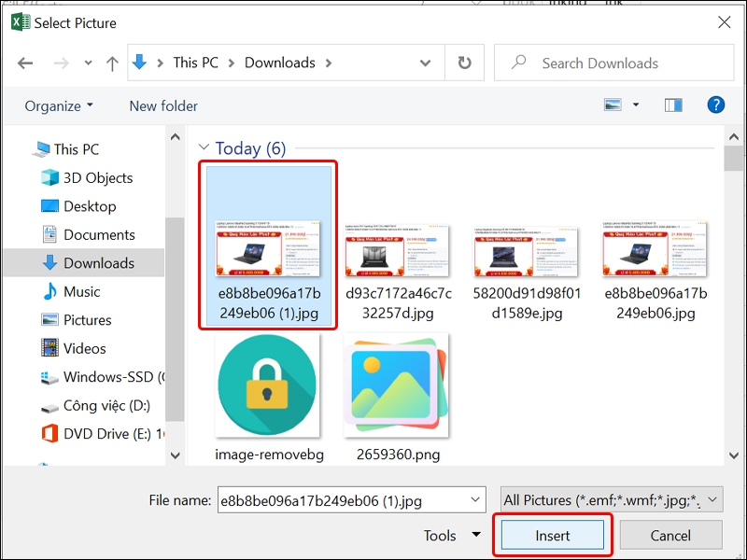Open Pictures folder in sidebar
747x560 pixels.
click(77, 320)
